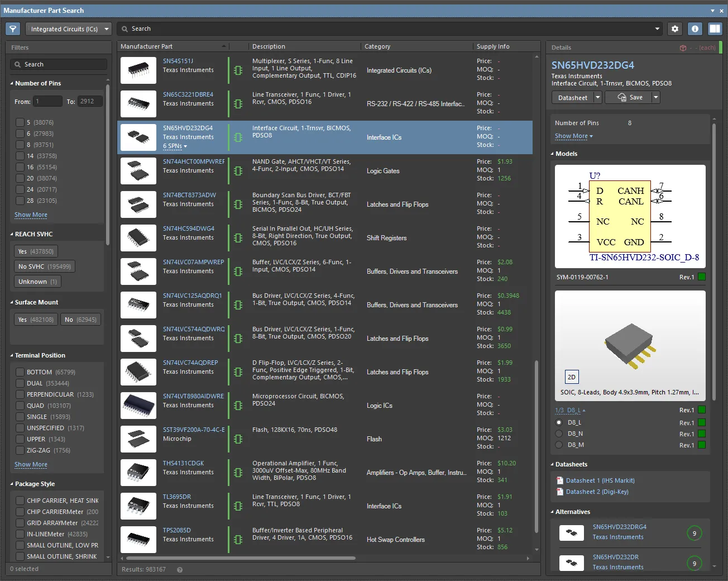Select the D8_N footprint radio button
The image size is (728, 581).
pos(559,434)
